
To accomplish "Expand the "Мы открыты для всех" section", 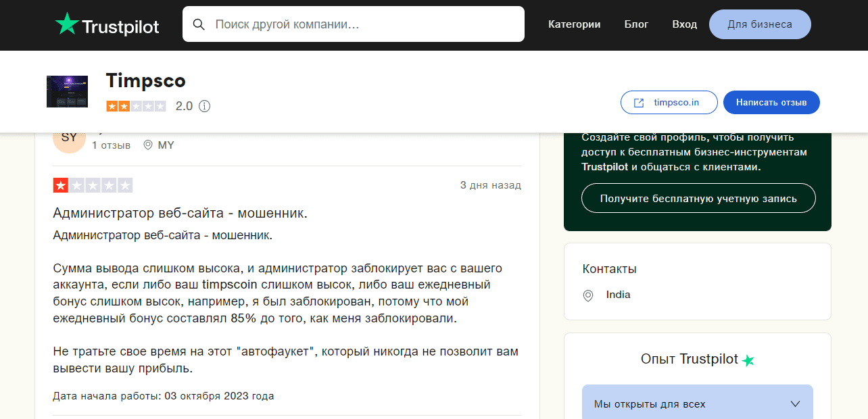I will tap(696, 404).
